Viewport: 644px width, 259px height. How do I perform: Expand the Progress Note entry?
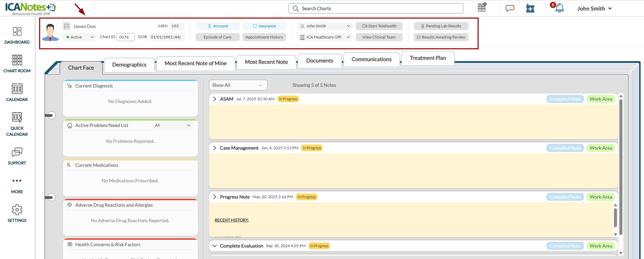pos(215,197)
